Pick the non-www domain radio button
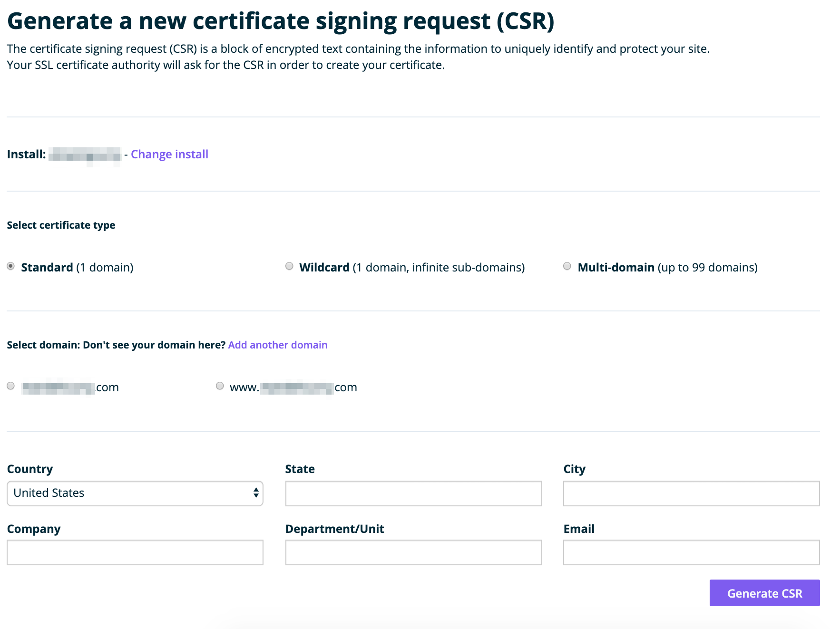 click(x=10, y=386)
